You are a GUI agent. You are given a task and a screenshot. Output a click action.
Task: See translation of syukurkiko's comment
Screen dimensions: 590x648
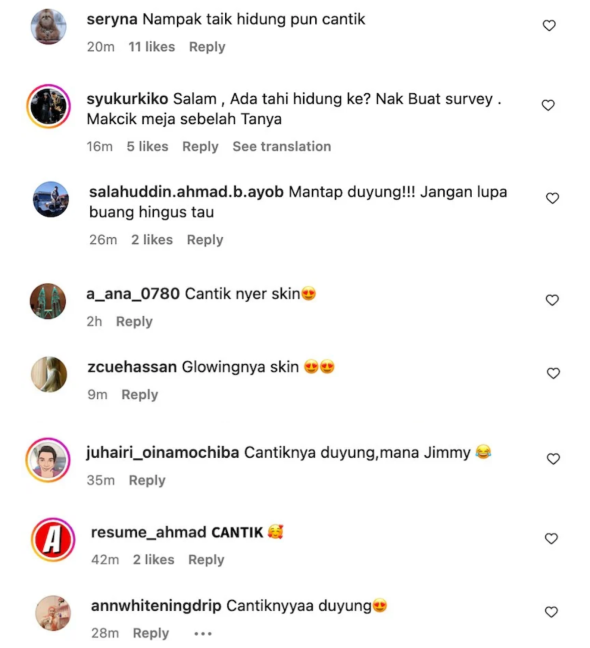coord(282,146)
